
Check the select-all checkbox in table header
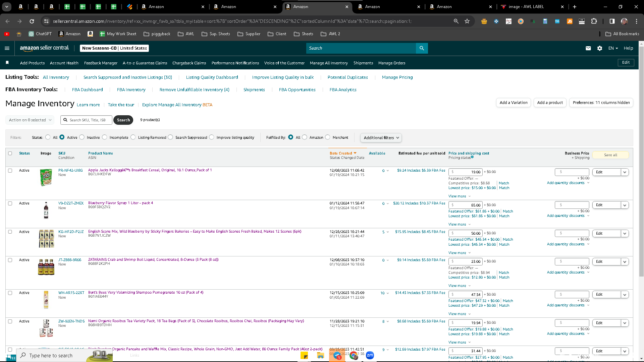[x=10, y=153]
